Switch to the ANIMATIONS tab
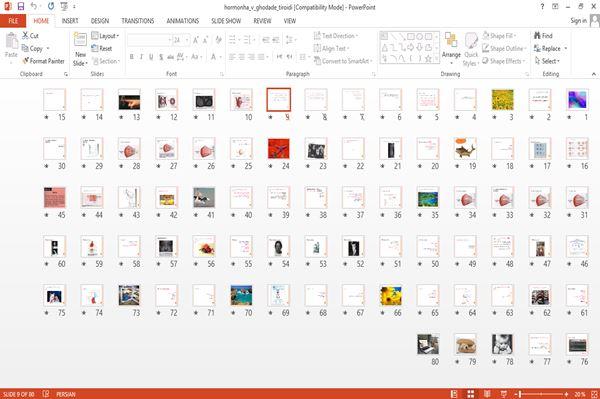This screenshot has width=600, height=399. click(183, 21)
